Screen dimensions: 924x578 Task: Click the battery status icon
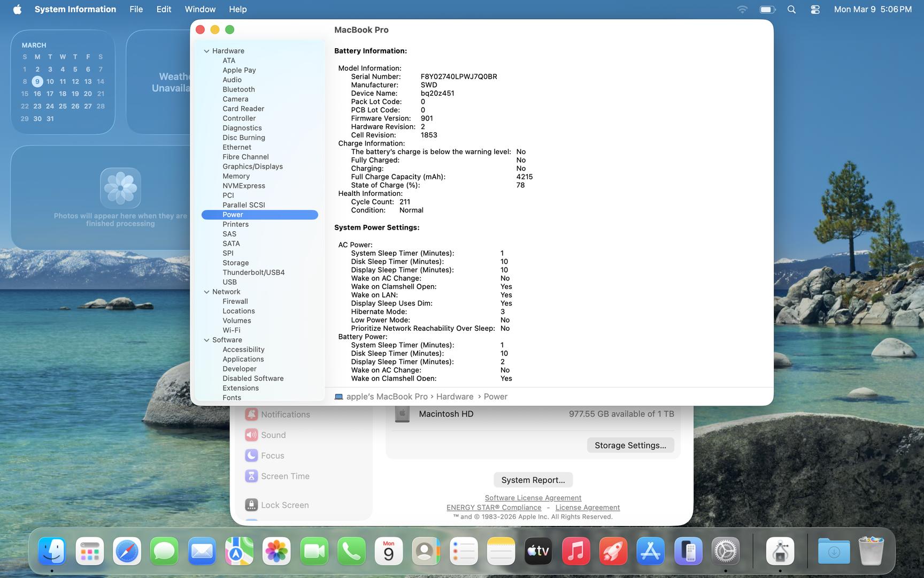coord(767,10)
